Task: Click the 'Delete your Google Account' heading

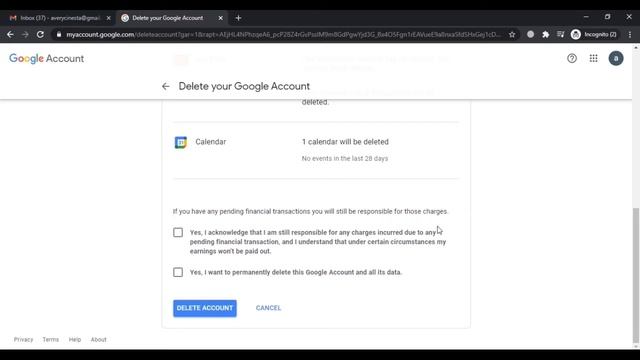Action: coord(244,87)
